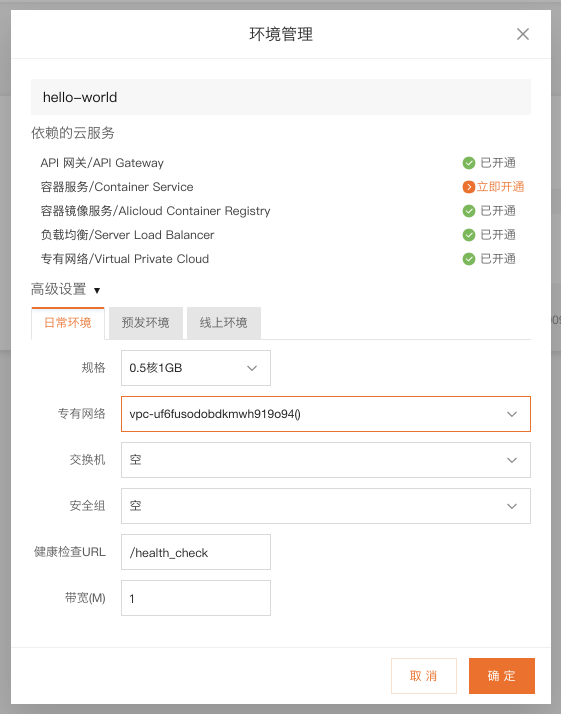
Task: Click the hello-world name field
Action: point(281,97)
